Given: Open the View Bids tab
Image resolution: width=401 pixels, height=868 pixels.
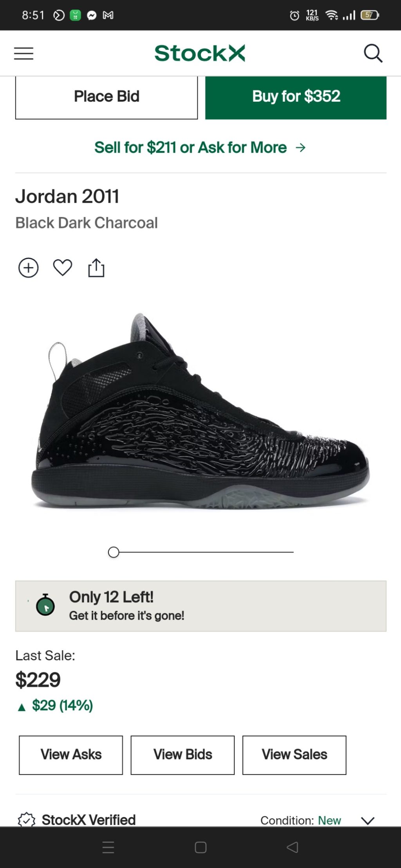Looking at the screenshot, I should point(182,755).
